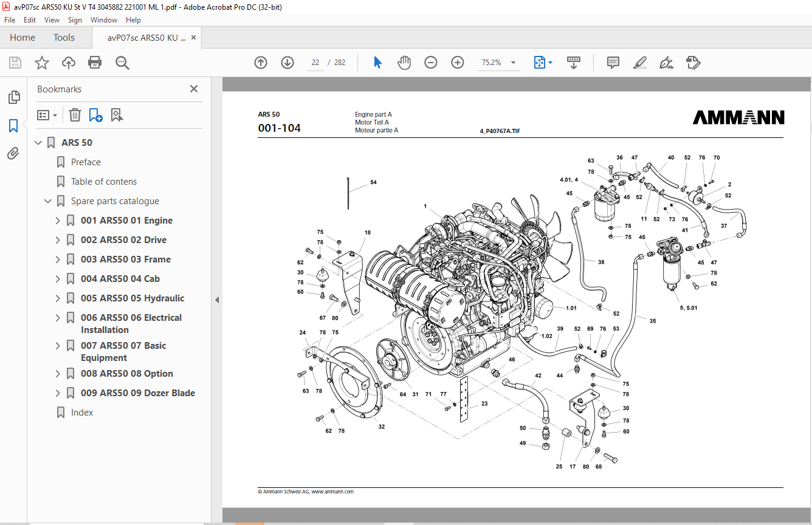Open the Sign document pen tool
The height and width of the screenshot is (525, 812).
[x=667, y=63]
